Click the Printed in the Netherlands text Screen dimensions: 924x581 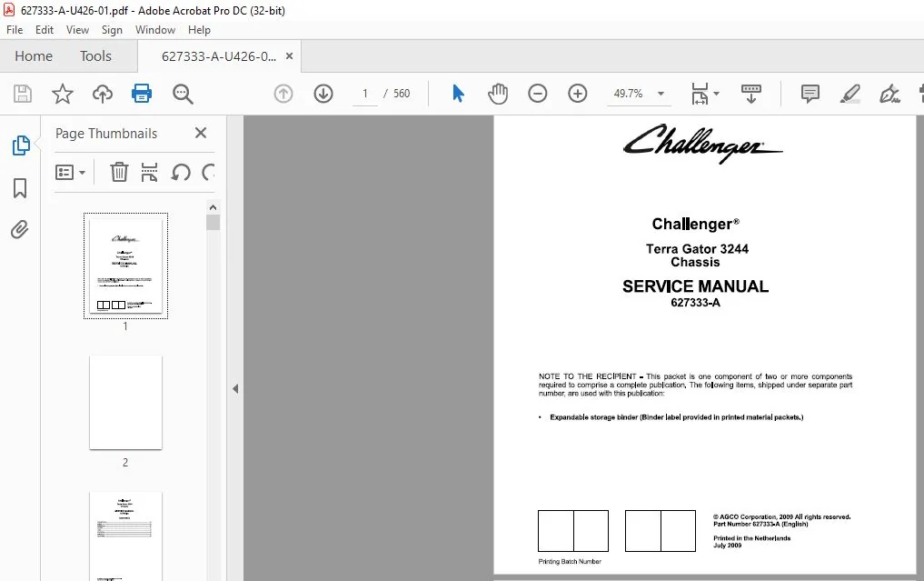coord(752,538)
